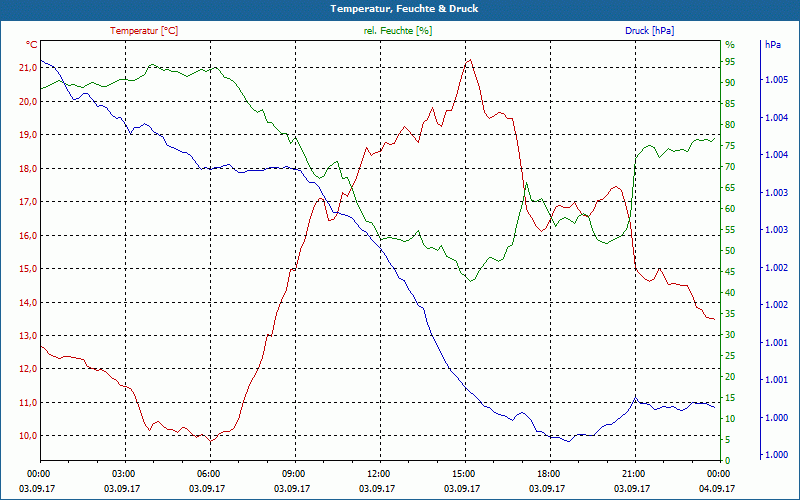Click the '19,0' temperature axis value
800x500 pixels.
[28, 135]
